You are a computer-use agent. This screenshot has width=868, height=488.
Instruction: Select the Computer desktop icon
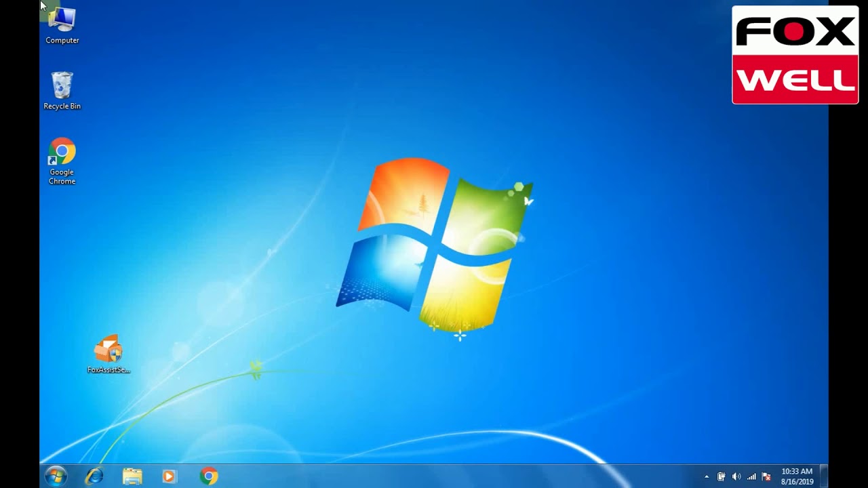[x=62, y=25]
